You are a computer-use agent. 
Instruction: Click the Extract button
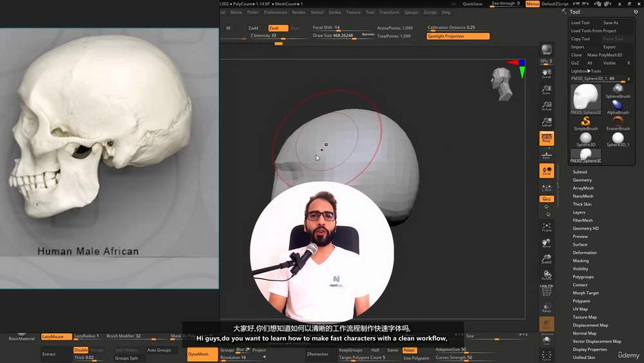[55, 354]
